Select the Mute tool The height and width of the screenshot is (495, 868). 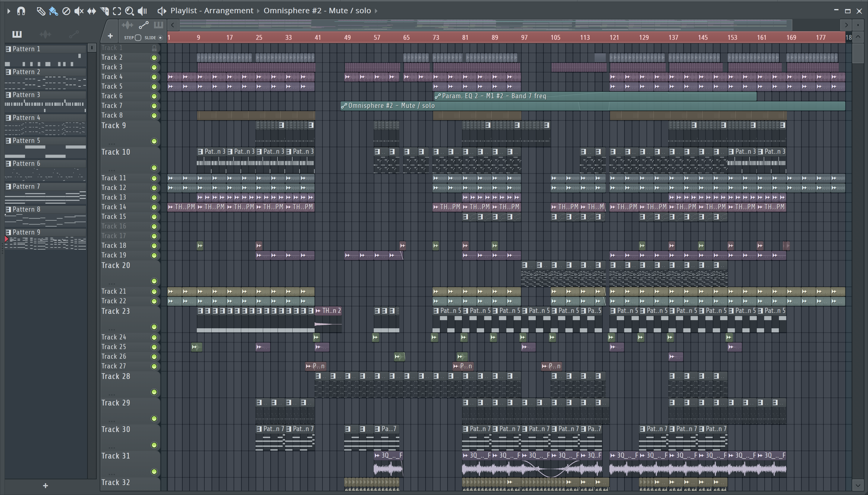click(79, 11)
